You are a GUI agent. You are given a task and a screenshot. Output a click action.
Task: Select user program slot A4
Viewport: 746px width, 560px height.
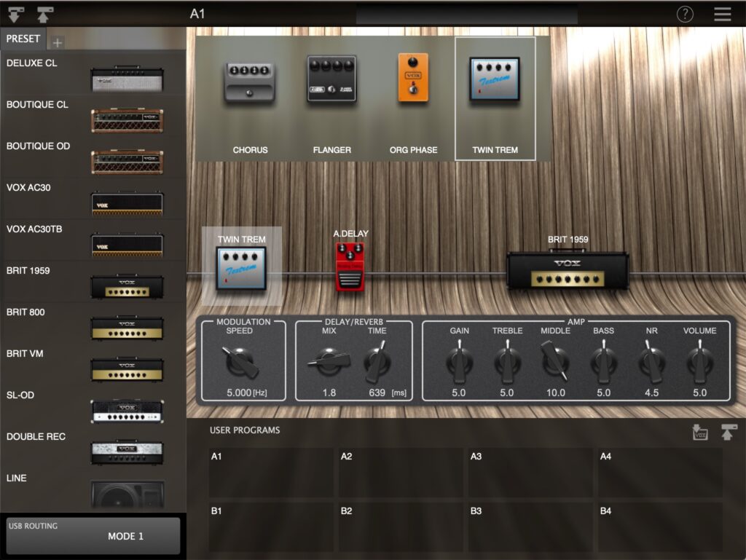660,473
